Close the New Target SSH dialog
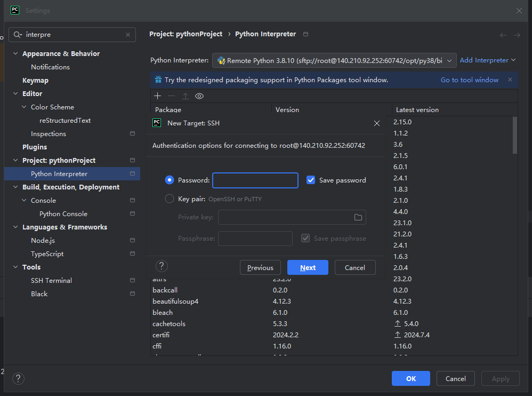This screenshot has width=532, height=396. (376, 123)
